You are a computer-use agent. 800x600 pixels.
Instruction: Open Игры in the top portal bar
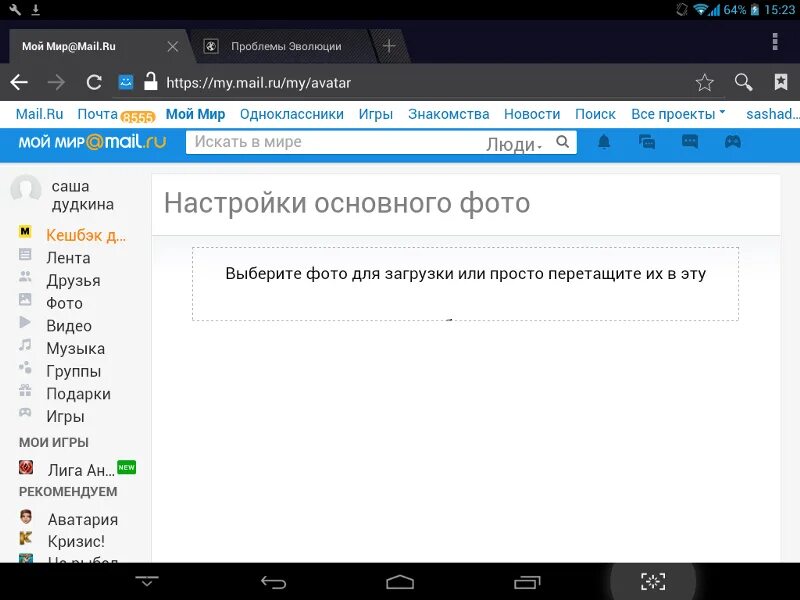tap(376, 114)
